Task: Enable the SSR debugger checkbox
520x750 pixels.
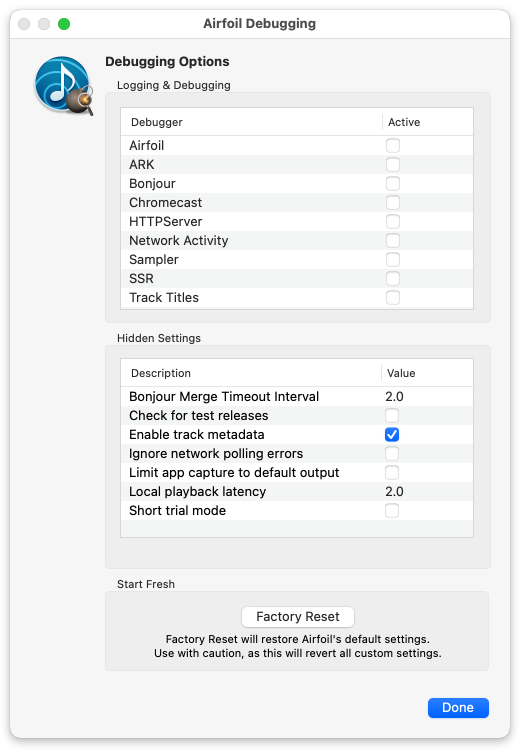Action: click(x=393, y=278)
